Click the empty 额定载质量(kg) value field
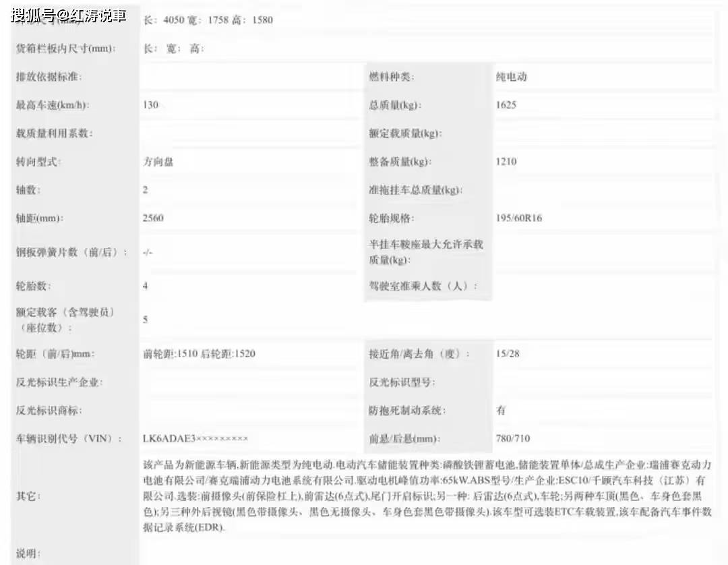Image resolution: width=728 pixels, height=565 pixels. point(603,133)
